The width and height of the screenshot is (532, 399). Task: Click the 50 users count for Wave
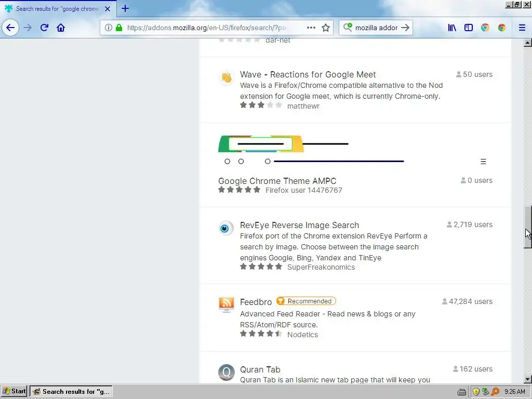tap(474, 74)
